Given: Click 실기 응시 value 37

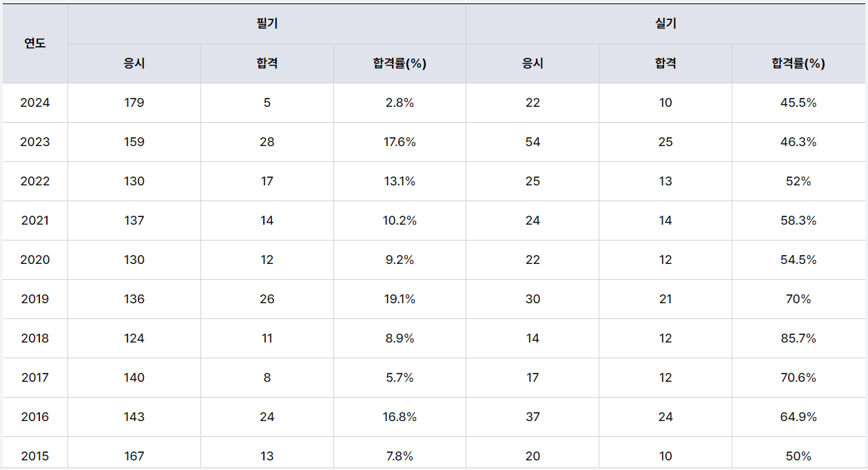Looking at the screenshot, I should 533,417.
